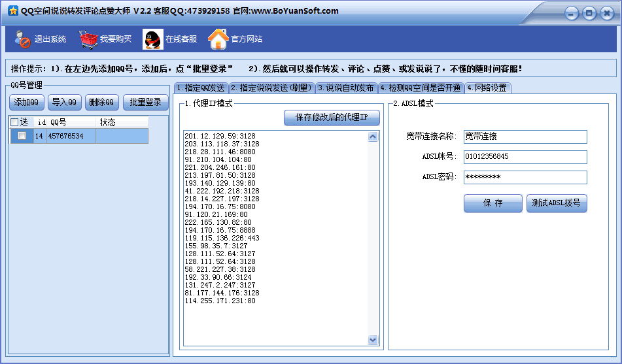Click proxy entry 201.12.129.59:3128
The height and width of the screenshot is (364, 622).
tap(220, 136)
